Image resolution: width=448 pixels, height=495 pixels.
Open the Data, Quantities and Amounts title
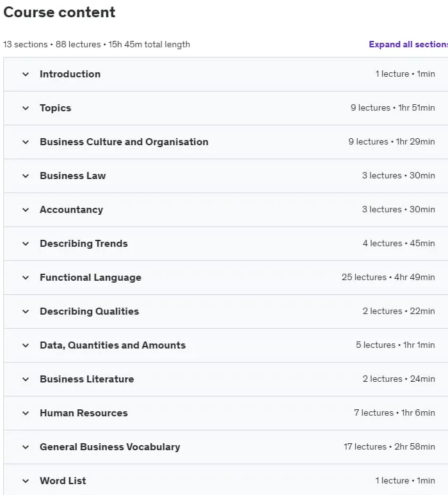(x=113, y=345)
